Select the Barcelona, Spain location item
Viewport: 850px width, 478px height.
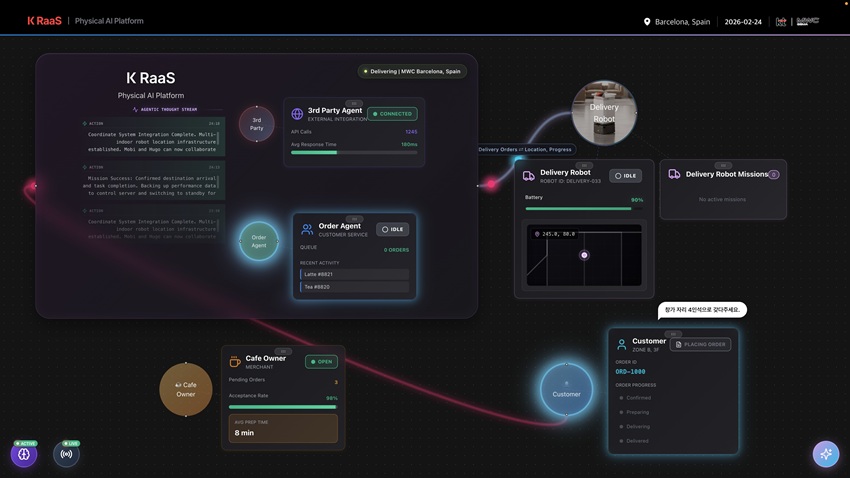pos(677,21)
